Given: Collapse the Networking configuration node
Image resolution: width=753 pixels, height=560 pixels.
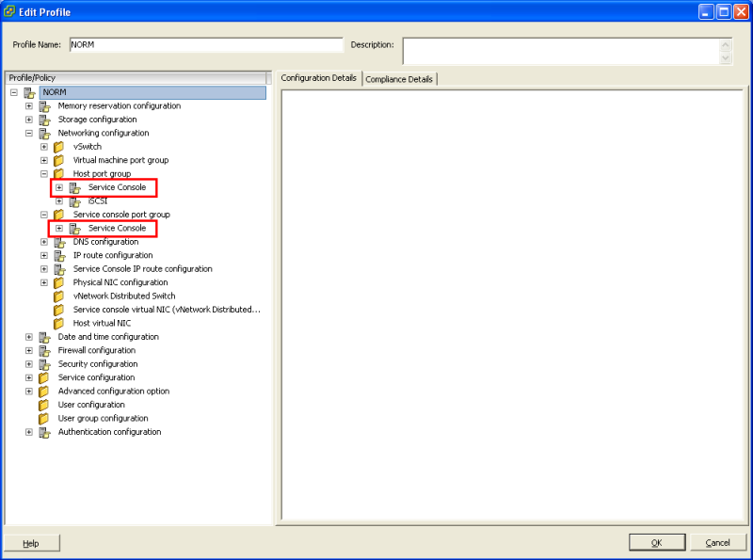Looking at the screenshot, I should (28, 133).
